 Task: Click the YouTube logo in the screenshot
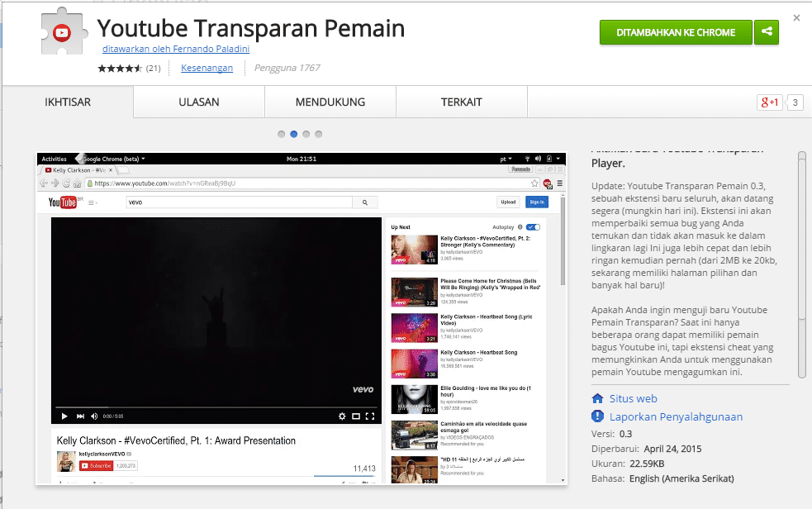(64, 201)
